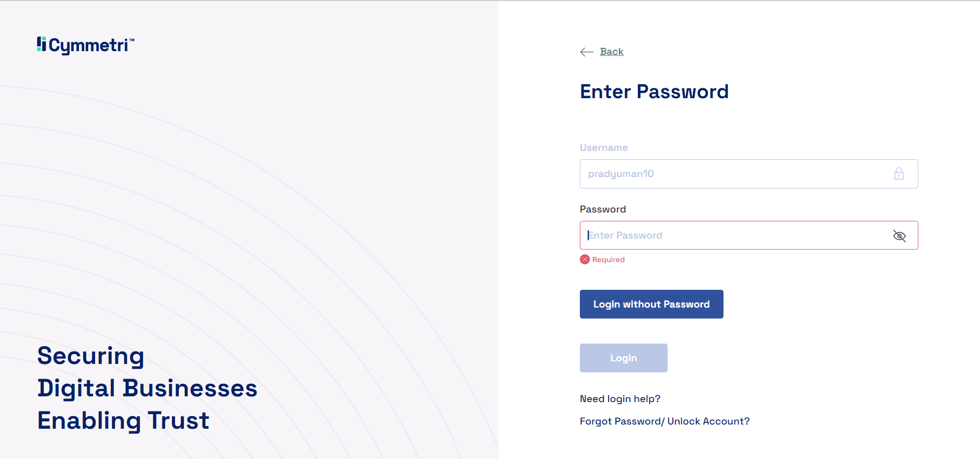
Task: Click the Required validation message text
Action: point(608,260)
